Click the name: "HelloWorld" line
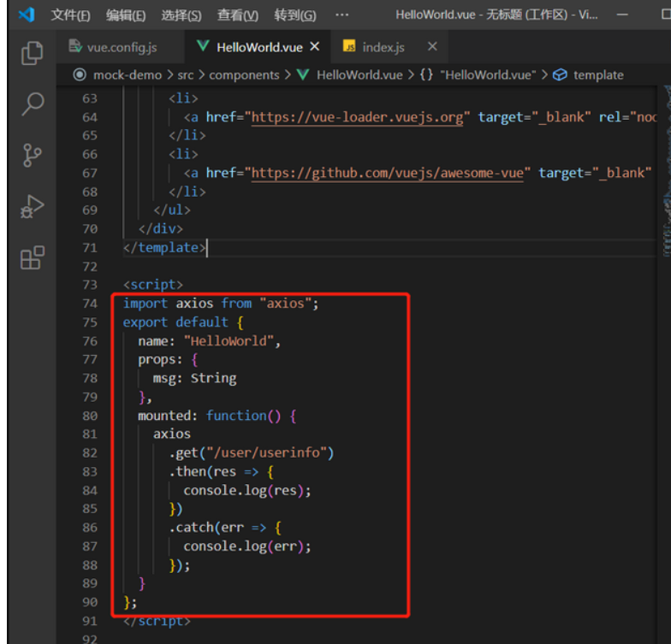Image resolution: width=671 pixels, height=644 pixels. click(x=209, y=341)
